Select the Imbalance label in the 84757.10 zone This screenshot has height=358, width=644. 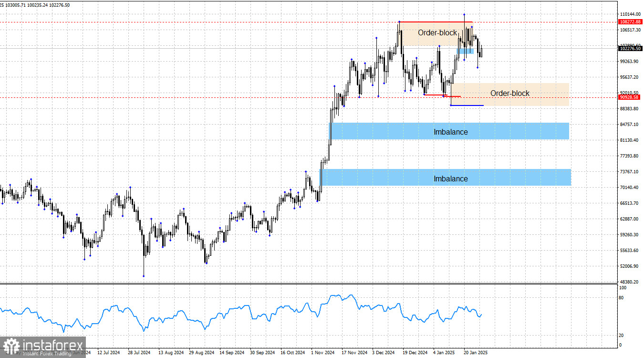coord(451,132)
